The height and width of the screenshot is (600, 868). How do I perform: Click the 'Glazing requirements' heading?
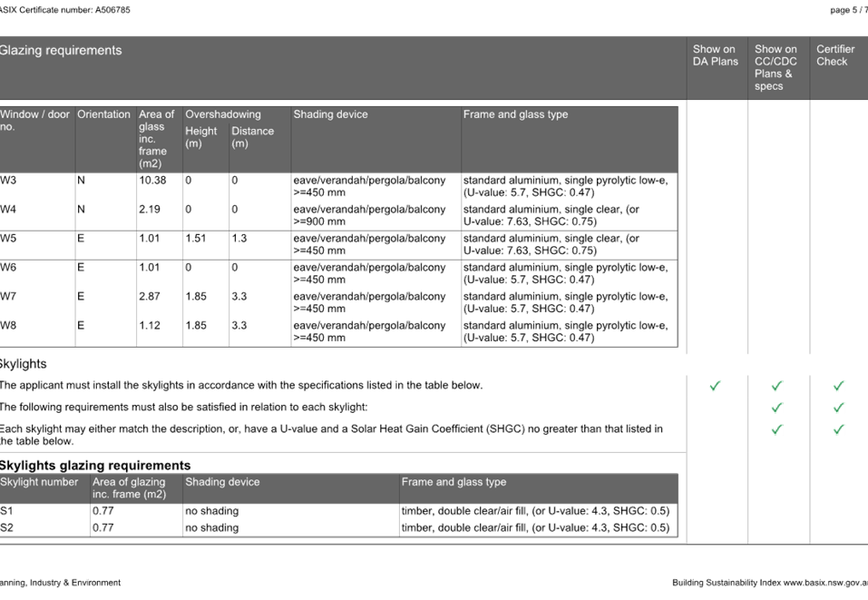[x=60, y=51]
